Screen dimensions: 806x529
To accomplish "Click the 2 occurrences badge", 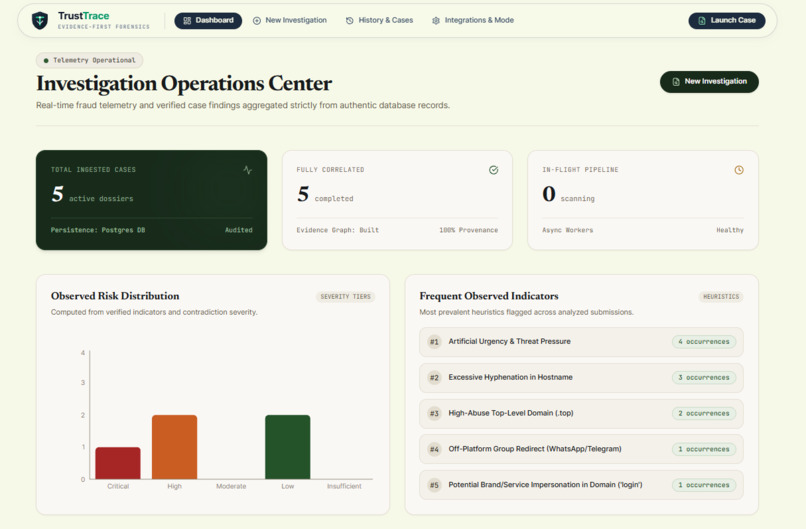I will click(x=704, y=413).
